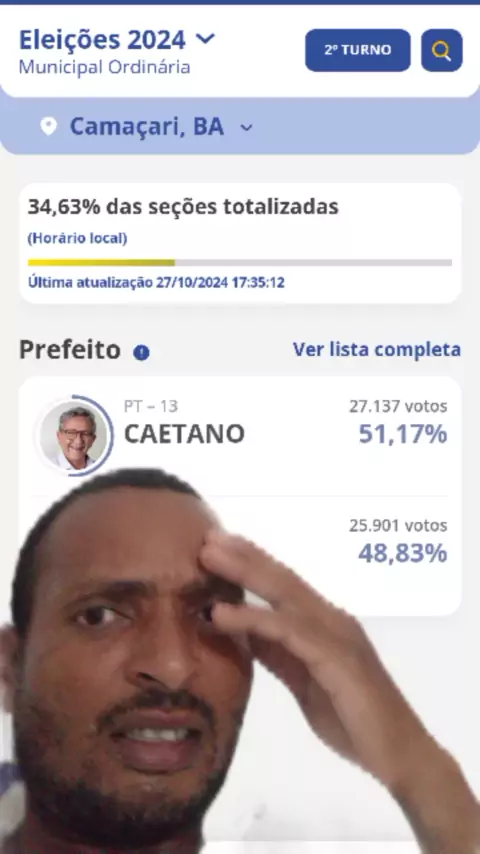The image size is (480, 854).
Task: Click the 48,83% second candidate percentage
Action: coord(403,553)
